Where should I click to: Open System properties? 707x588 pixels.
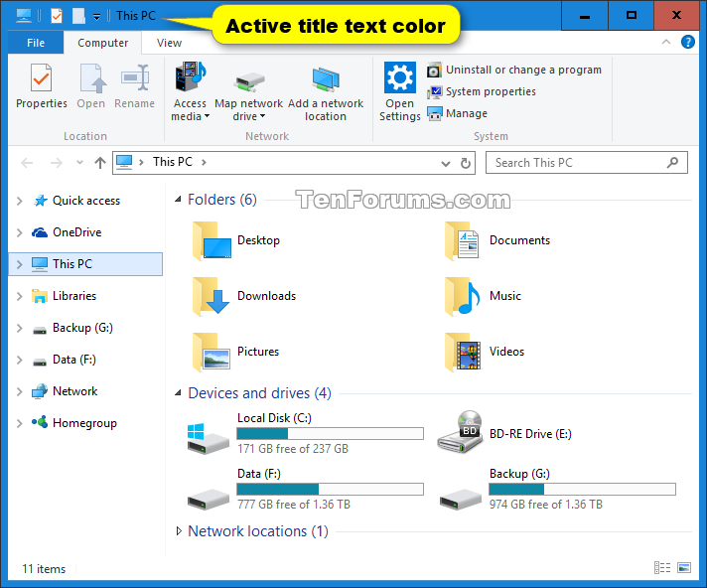click(x=482, y=91)
